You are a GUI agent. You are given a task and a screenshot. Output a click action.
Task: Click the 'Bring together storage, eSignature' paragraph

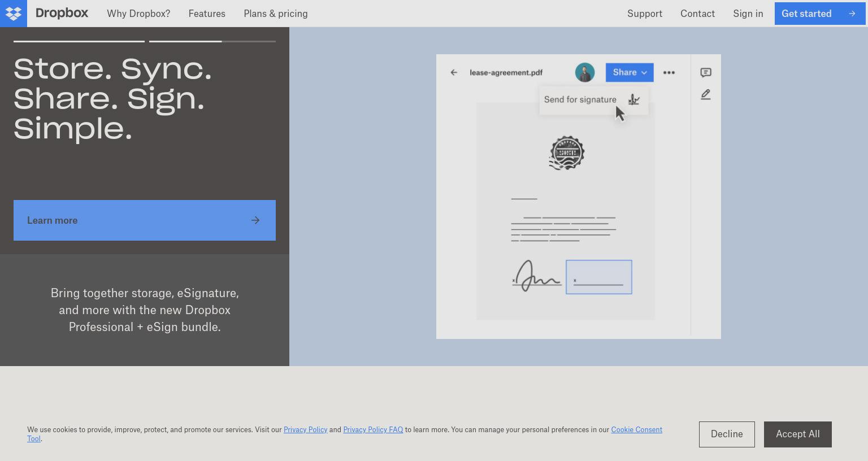(x=145, y=310)
